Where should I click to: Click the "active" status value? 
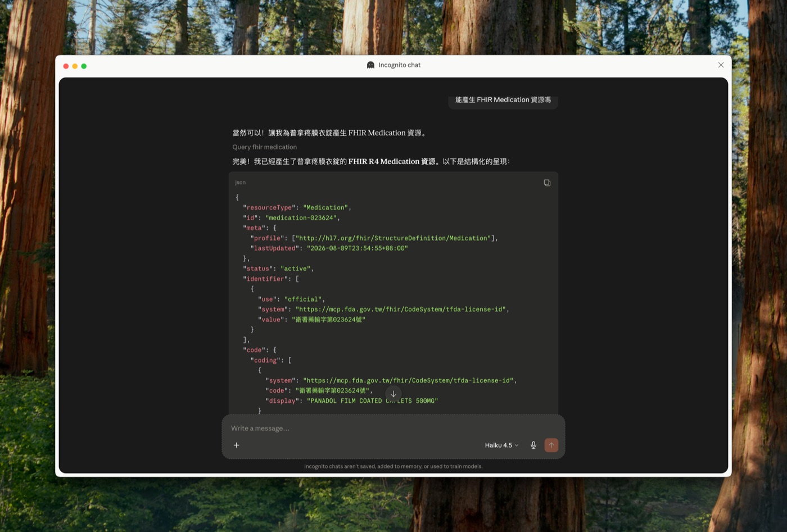[x=296, y=269]
